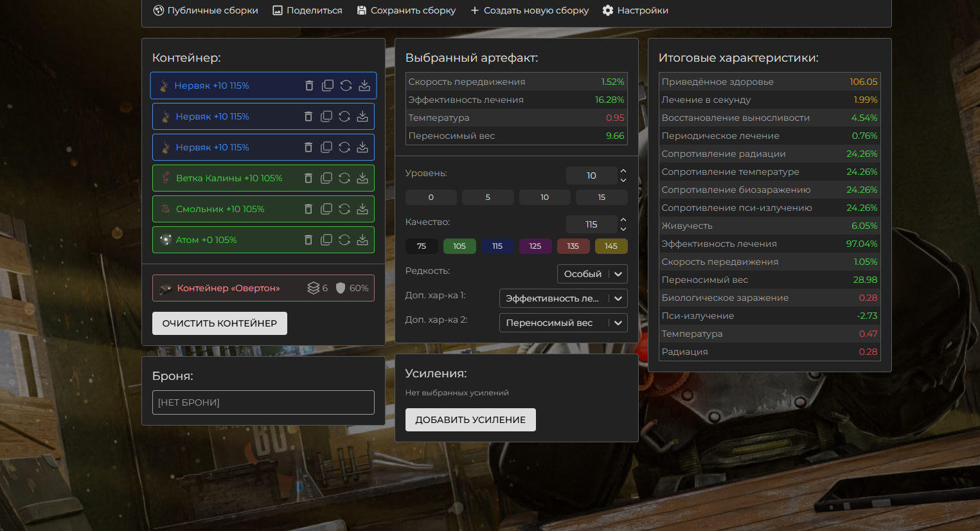Save the highlighted first Нервяк artifact

364,85
